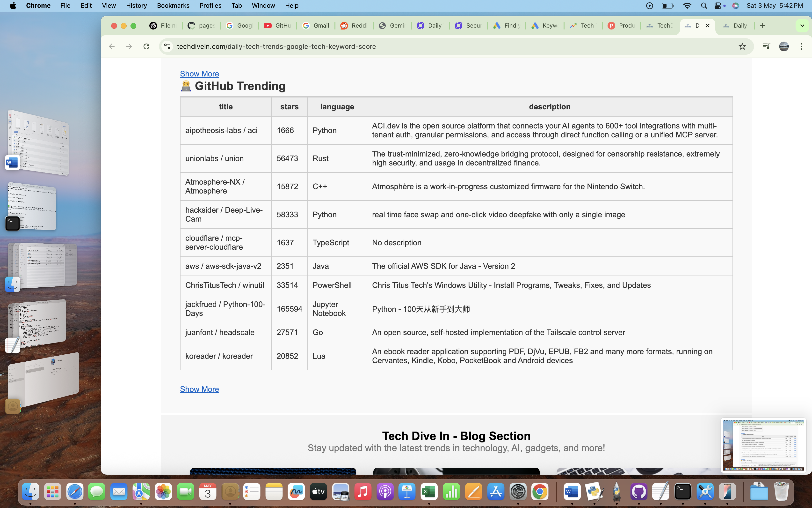This screenshot has height=508, width=812.
Task: Open GitHub Desktop from the Dock
Action: point(638,492)
